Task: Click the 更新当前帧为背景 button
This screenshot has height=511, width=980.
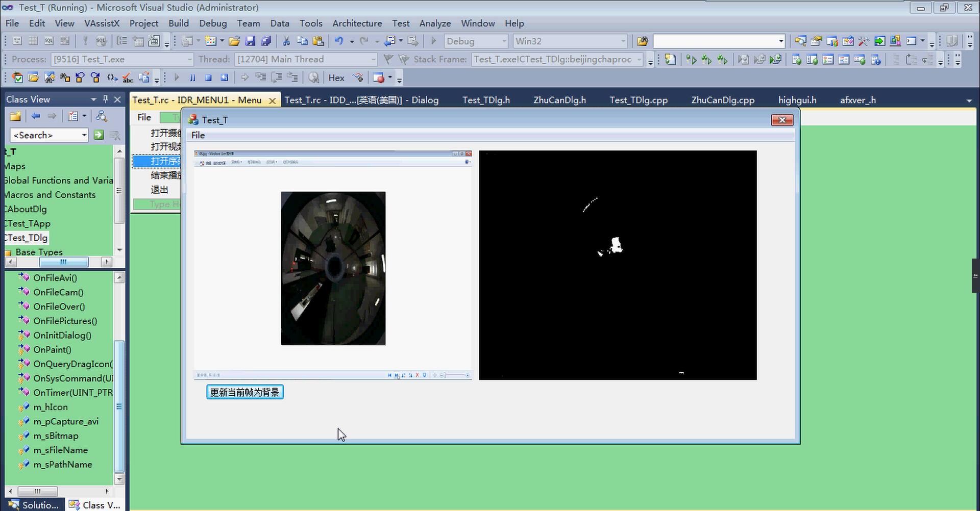Action: point(245,392)
